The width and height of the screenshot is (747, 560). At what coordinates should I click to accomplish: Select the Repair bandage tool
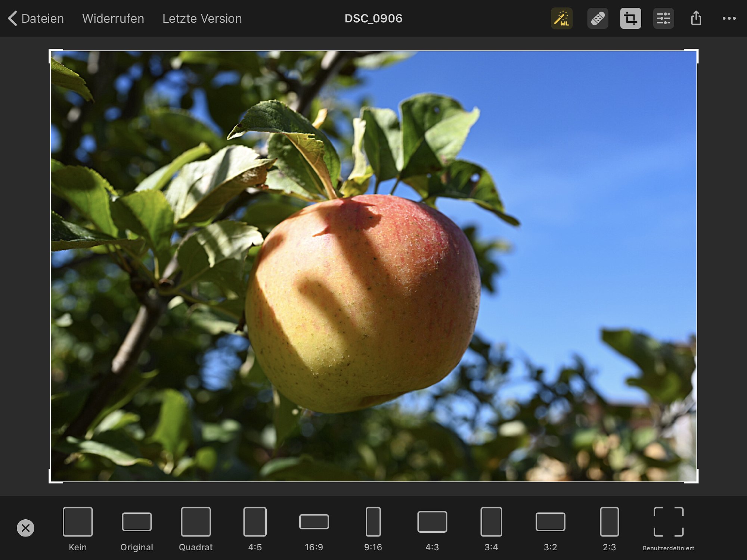598,18
